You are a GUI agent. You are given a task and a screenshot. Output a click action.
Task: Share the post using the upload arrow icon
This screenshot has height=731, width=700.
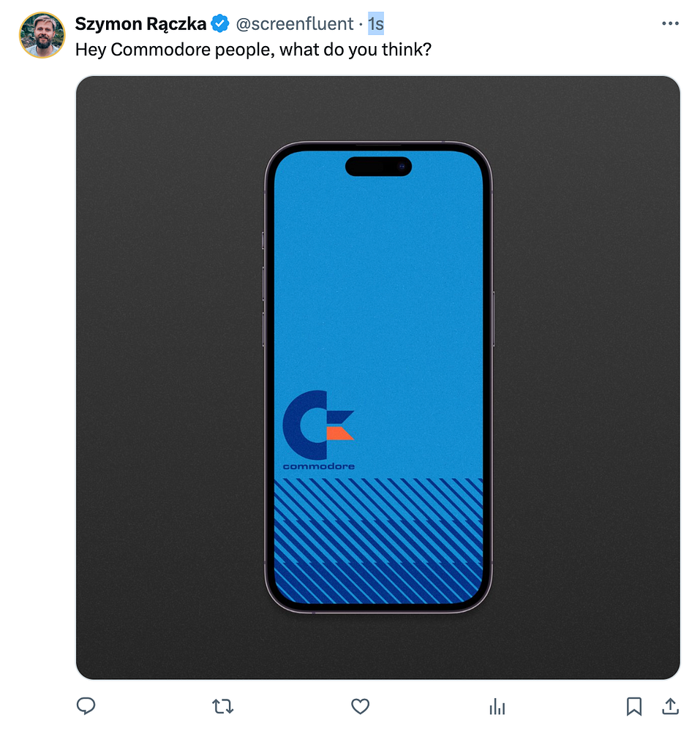coord(670,706)
